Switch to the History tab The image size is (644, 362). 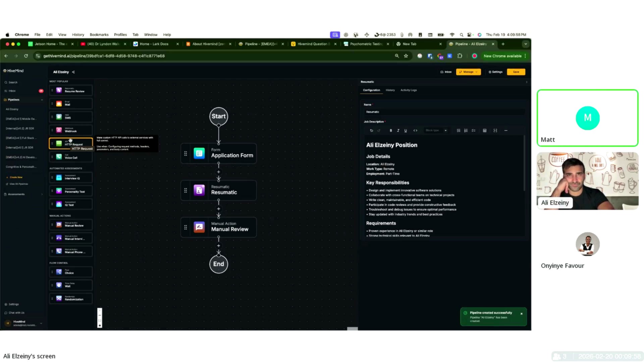pos(390,90)
